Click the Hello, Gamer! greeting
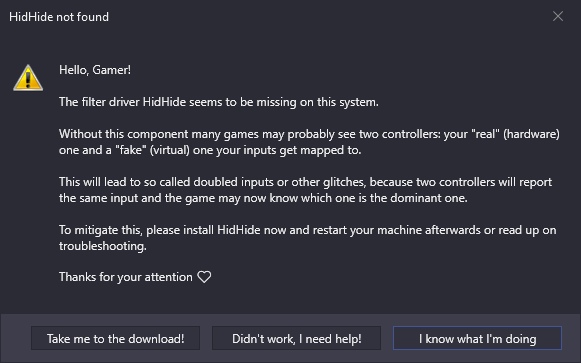Image resolution: width=581 pixels, height=363 pixels. tap(95, 70)
